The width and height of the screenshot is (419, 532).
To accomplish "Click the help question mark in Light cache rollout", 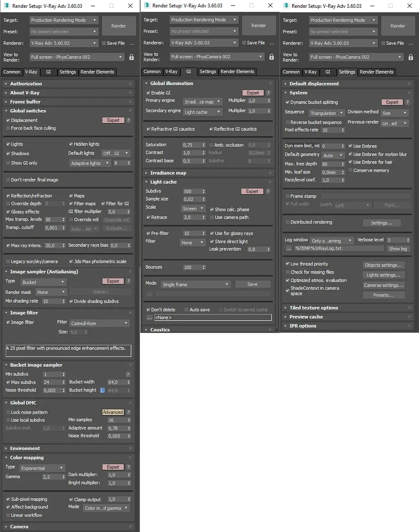I will [x=268, y=192].
